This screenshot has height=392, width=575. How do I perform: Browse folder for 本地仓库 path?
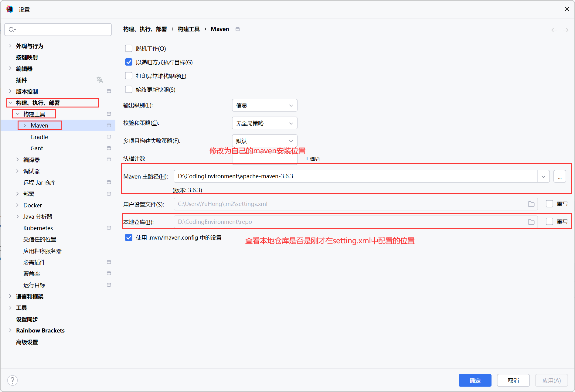tap(531, 222)
